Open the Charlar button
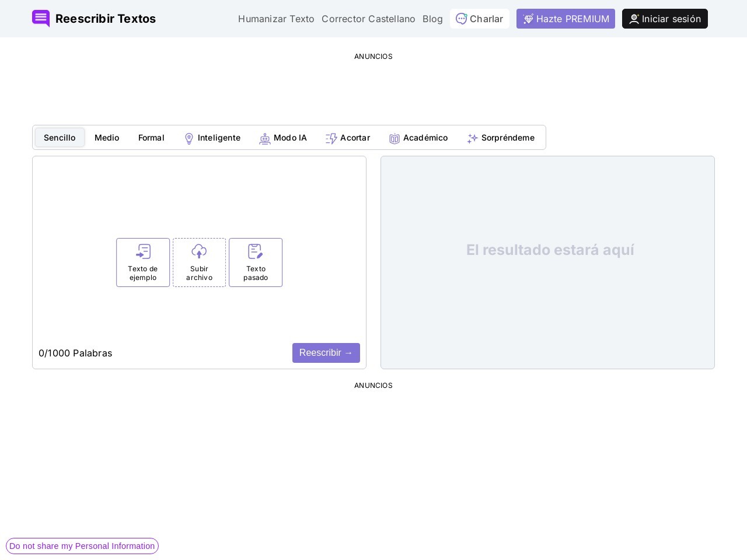Image resolution: width=747 pixels, height=560 pixels. [x=480, y=19]
